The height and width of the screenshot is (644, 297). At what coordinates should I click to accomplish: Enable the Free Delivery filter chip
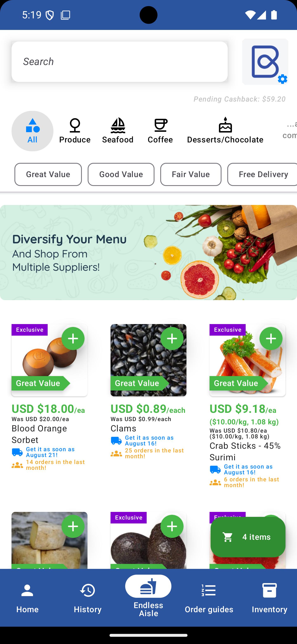262,174
